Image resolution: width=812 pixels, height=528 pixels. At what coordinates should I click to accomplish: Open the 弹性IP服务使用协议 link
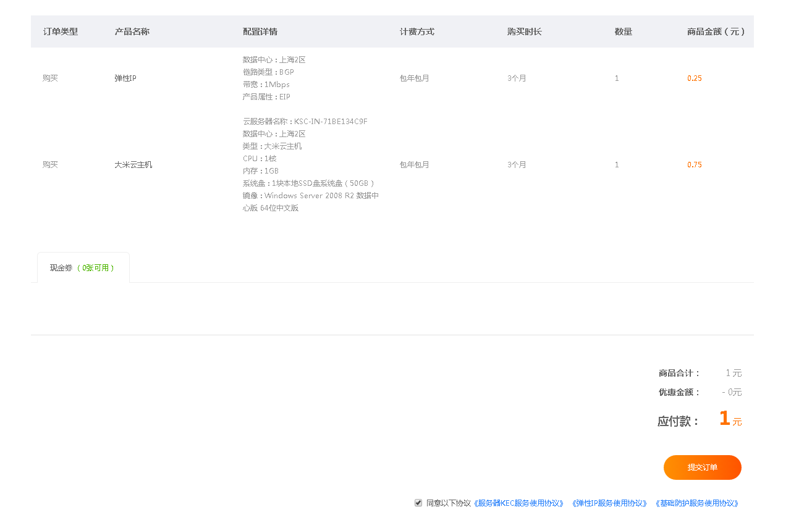(609, 503)
